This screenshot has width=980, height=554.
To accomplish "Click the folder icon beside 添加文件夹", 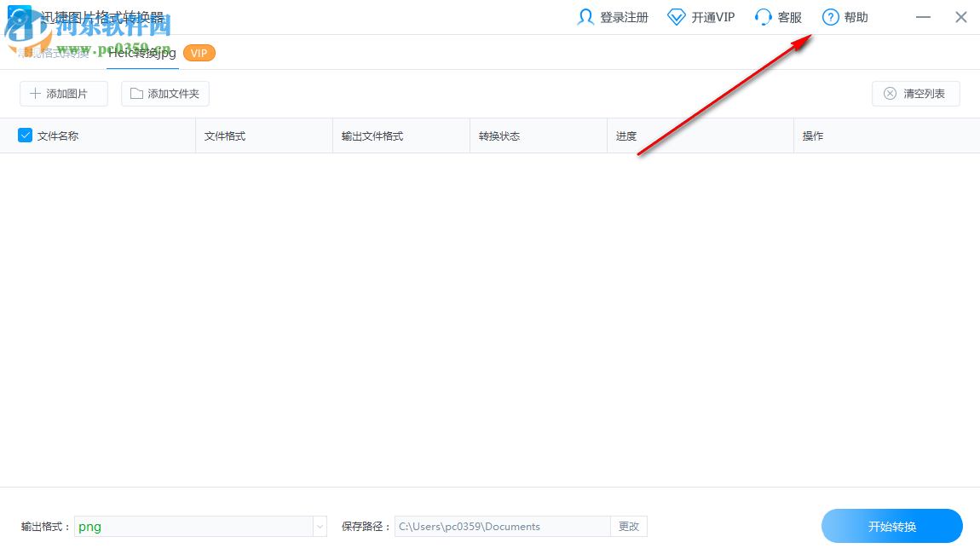I will (135, 94).
